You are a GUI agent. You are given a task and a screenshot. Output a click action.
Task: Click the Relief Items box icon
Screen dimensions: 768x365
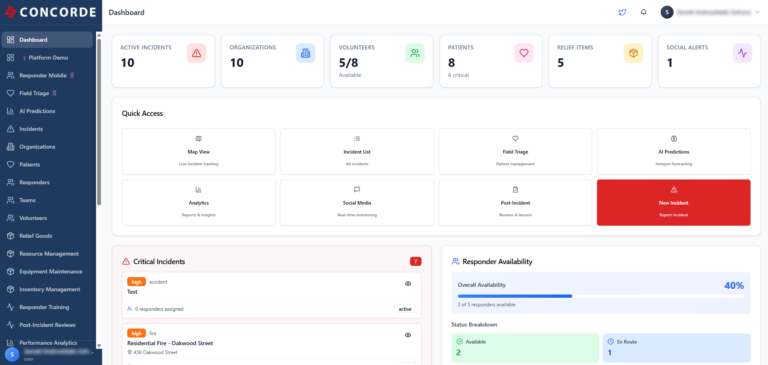coord(633,53)
